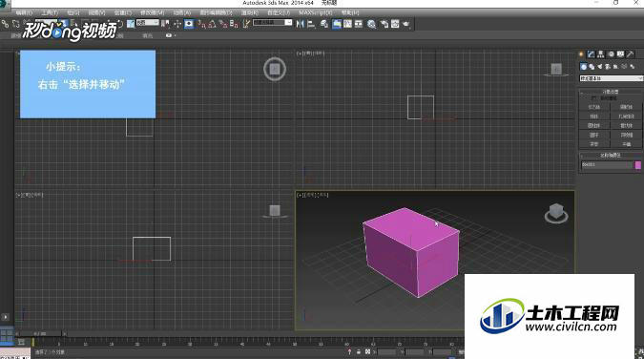644x359 pixels.
Task: Open the 渲染(R) menu
Action: coord(250,12)
